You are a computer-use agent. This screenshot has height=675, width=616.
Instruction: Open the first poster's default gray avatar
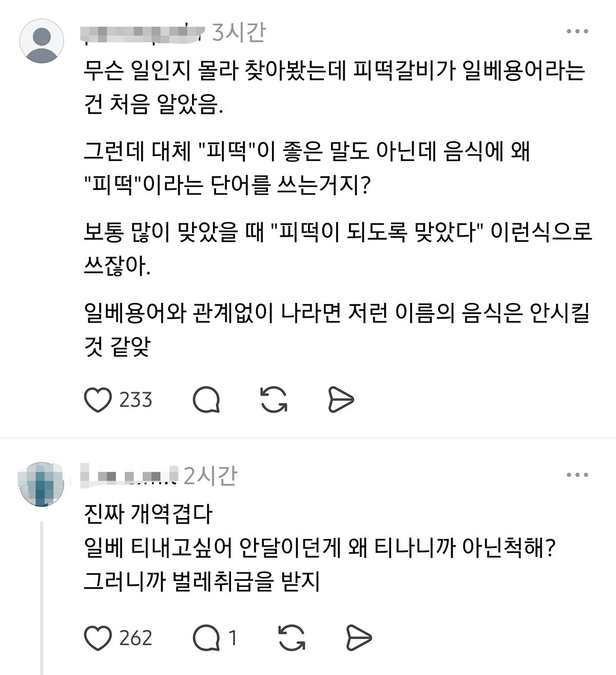pyautogui.click(x=42, y=42)
